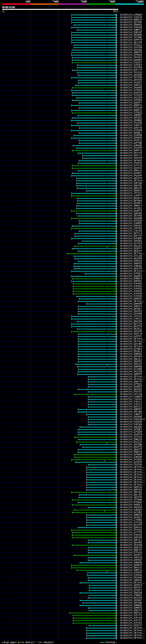Click the green alignment bar for B9REF4
146x644 pixels.
[94, 279]
